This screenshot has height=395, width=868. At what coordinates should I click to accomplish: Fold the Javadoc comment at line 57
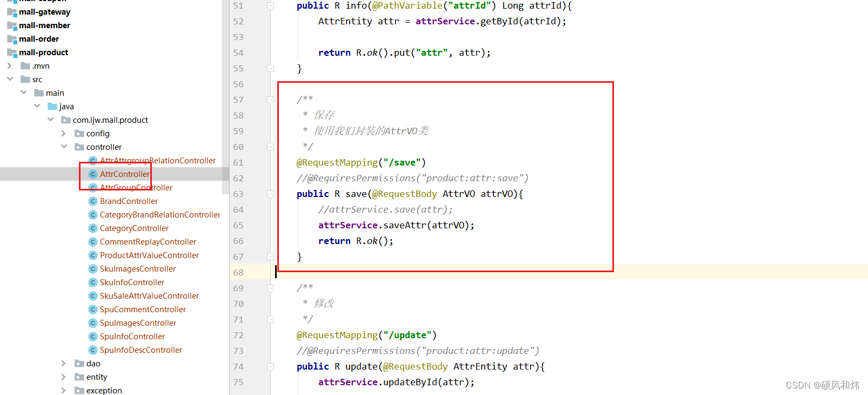click(x=270, y=100)
